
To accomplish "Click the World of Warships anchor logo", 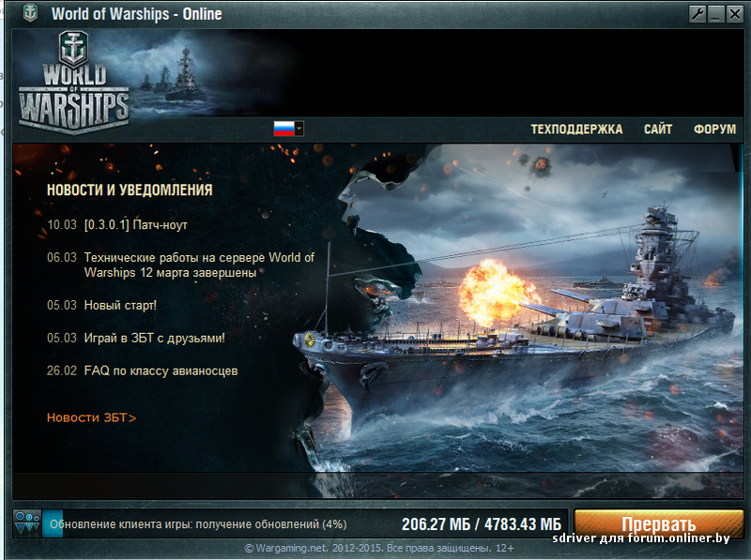I will pos(74,83).
